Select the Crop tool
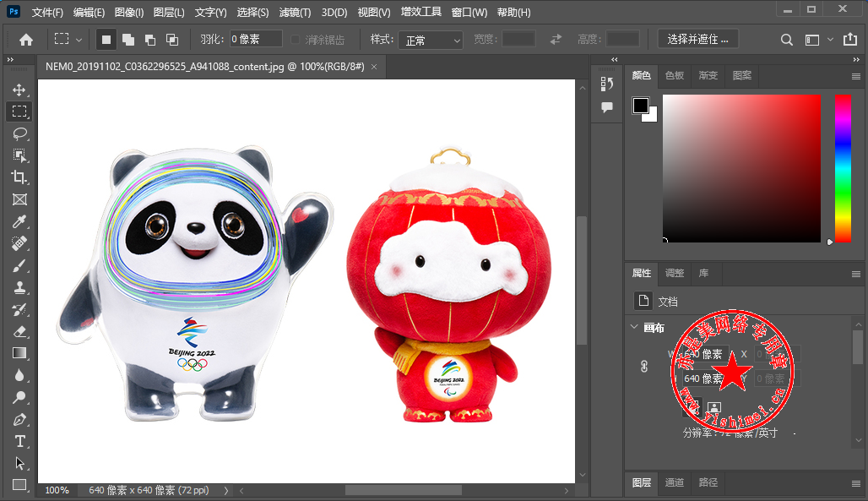868x501 pixels. (19, 177)
